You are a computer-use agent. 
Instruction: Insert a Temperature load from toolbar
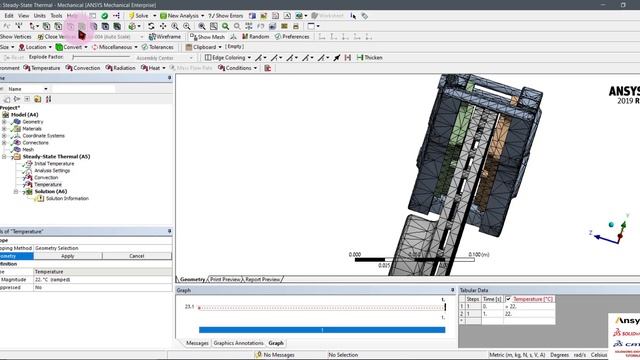(x=42, y=68)
